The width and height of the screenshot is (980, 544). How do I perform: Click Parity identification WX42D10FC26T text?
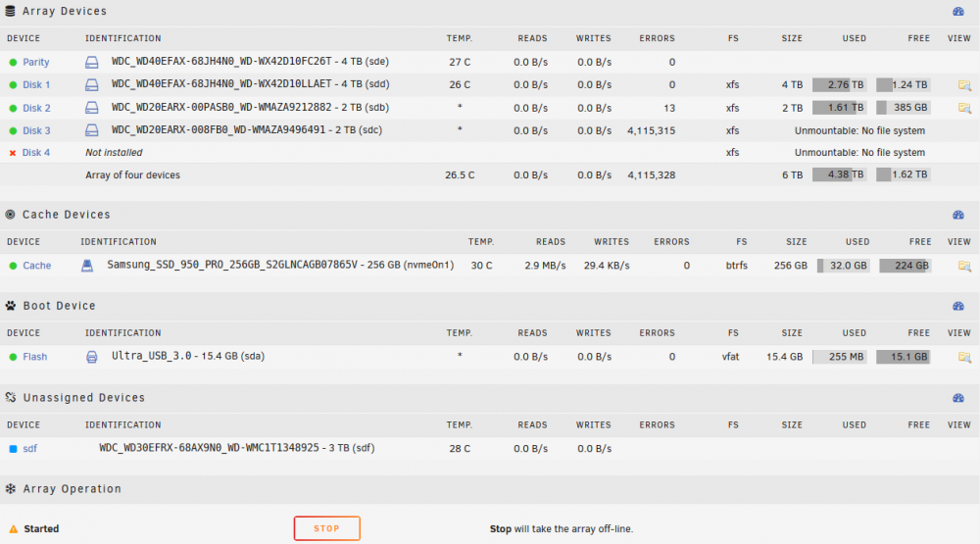[250, 62]
